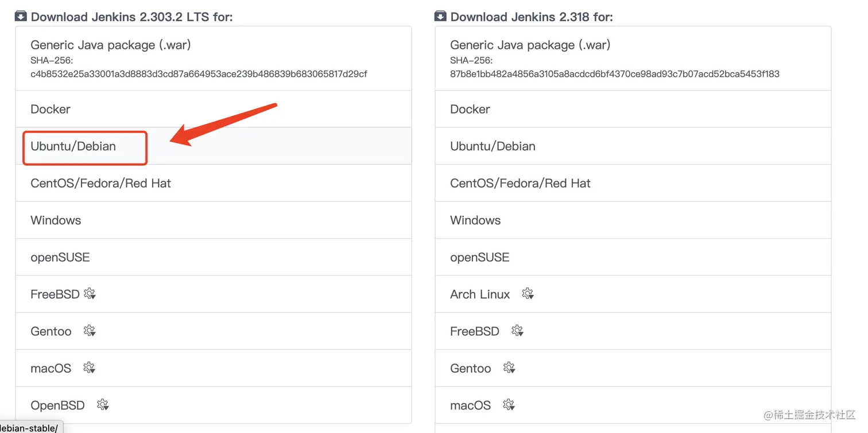Click SHA-256 hash starting c4b8532e
Screen dimensions: 868x433
(x=199, y=74)
